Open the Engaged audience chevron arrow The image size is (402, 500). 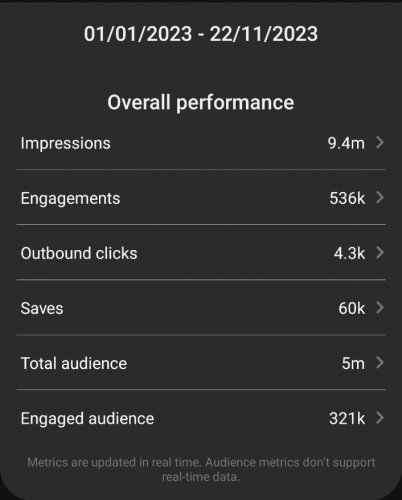click(380, 418)
